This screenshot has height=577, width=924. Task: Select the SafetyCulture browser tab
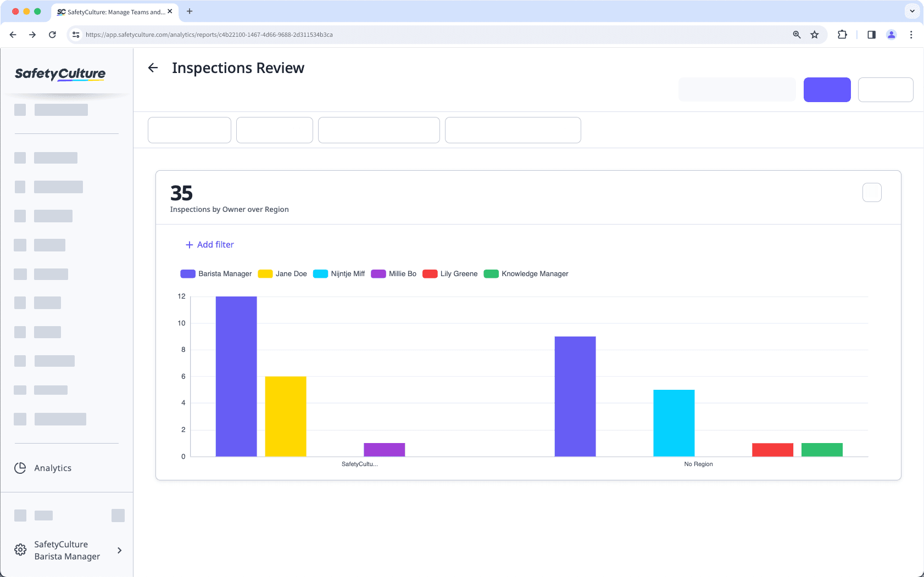click(x=113, y=12)
